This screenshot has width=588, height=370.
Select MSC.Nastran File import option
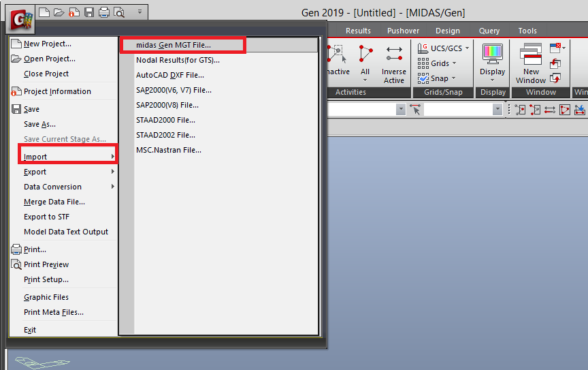[x=219, y=151]
